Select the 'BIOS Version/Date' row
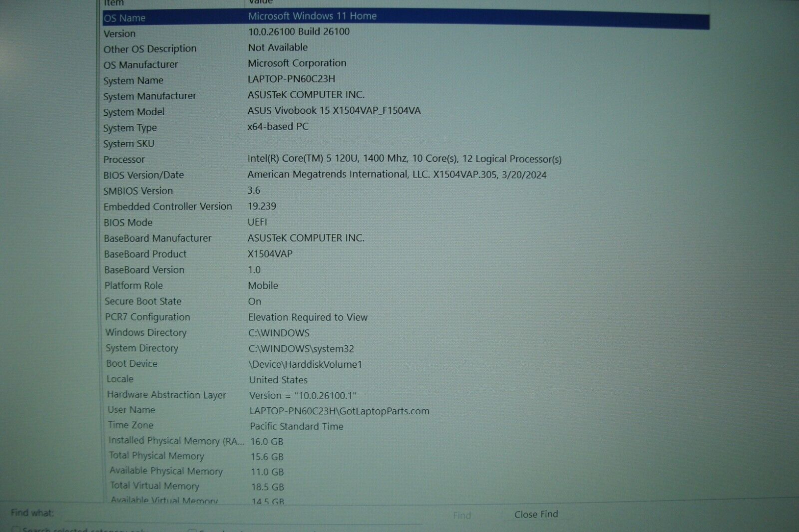Image resolution: width=799 pixels, height=532 pixels. point(143,175)
